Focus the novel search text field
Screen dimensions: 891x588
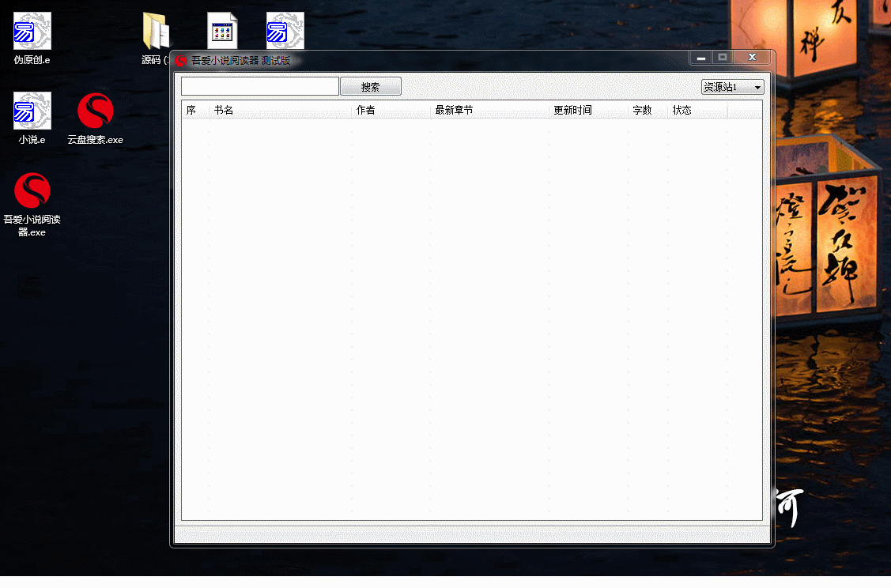(x=259, y=86)
